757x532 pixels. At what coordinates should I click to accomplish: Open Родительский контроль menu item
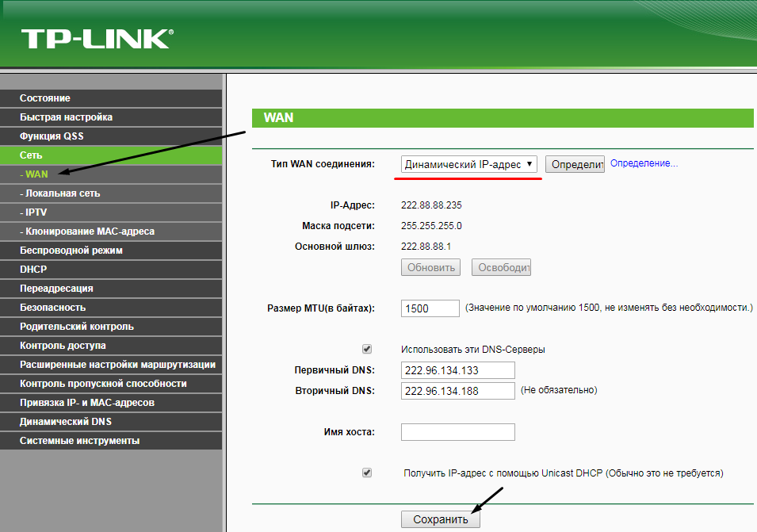[x=111, y=327]
